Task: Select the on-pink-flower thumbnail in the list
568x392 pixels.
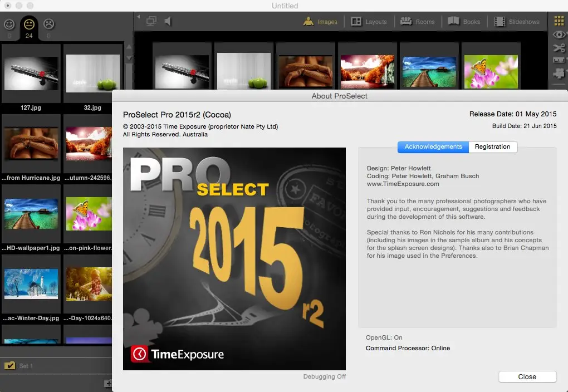Action: click(89, 214)
